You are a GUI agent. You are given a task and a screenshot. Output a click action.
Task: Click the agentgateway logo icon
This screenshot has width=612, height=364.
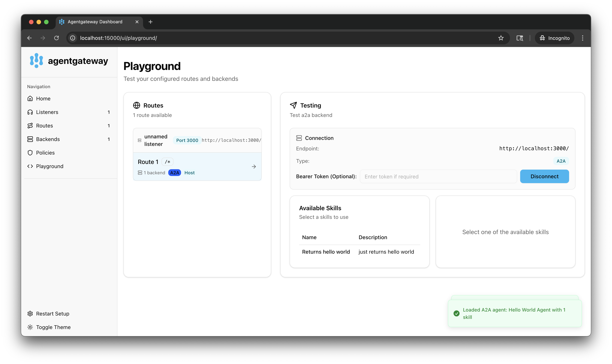(36, 61)
